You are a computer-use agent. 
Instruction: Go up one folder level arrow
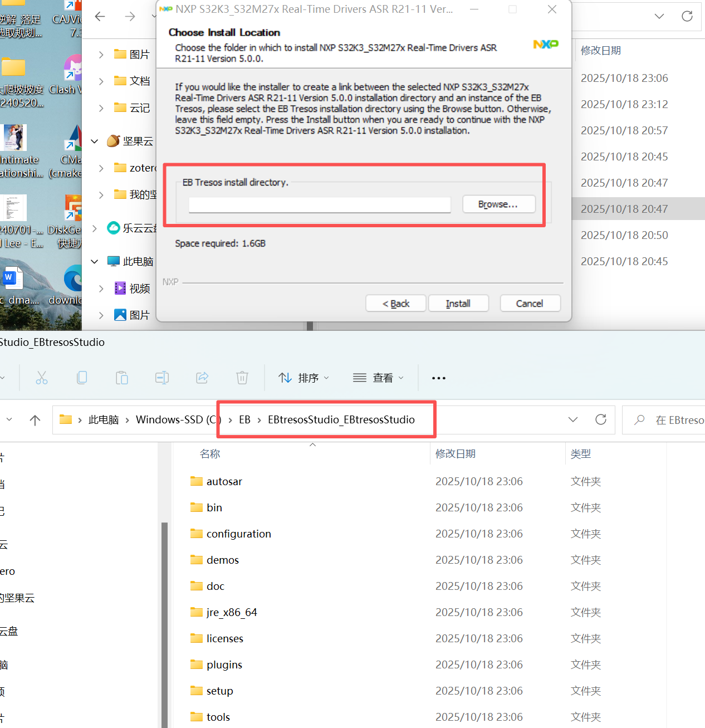point(35,420)
